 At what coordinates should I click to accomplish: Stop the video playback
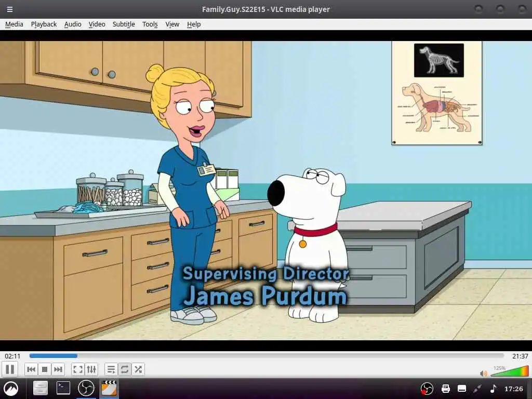pyautogui.click(x=45, y=369)
